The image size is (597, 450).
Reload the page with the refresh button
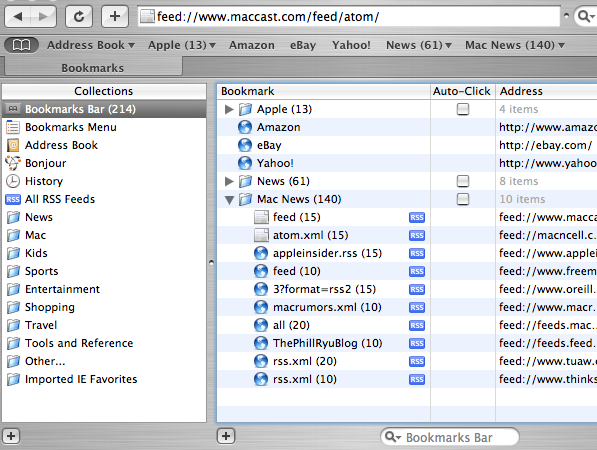79,16
